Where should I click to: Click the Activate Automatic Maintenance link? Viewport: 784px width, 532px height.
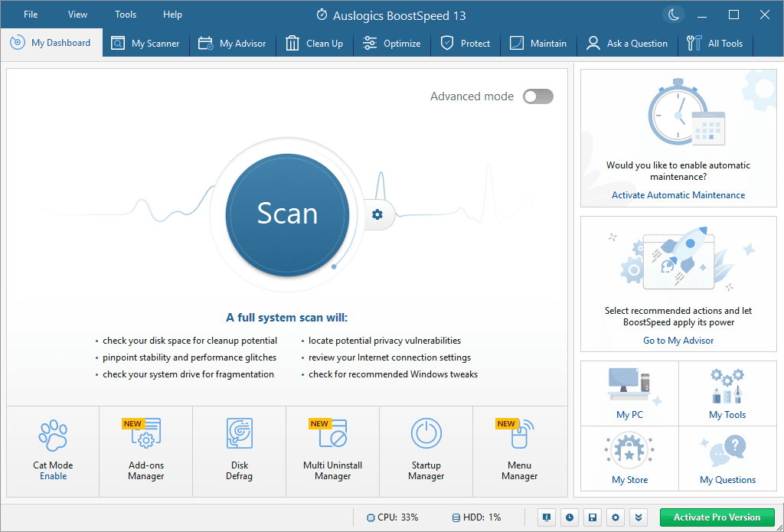pos(678,195)
